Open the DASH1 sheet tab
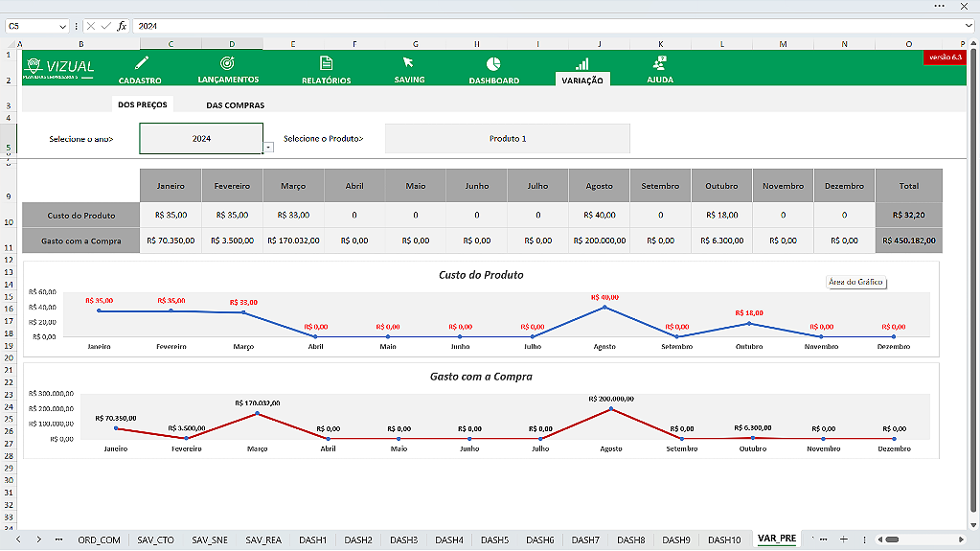 312,540
